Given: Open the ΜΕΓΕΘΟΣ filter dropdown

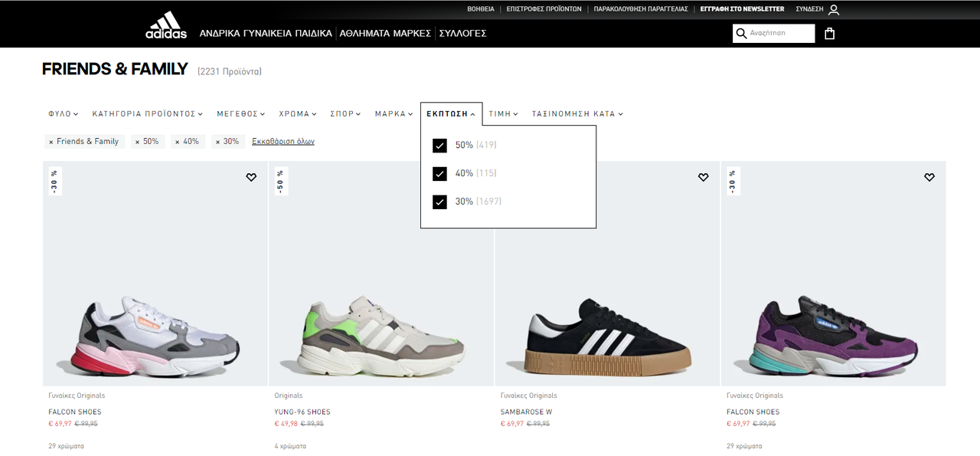Looking at the screenshot, I should point(241,113).
